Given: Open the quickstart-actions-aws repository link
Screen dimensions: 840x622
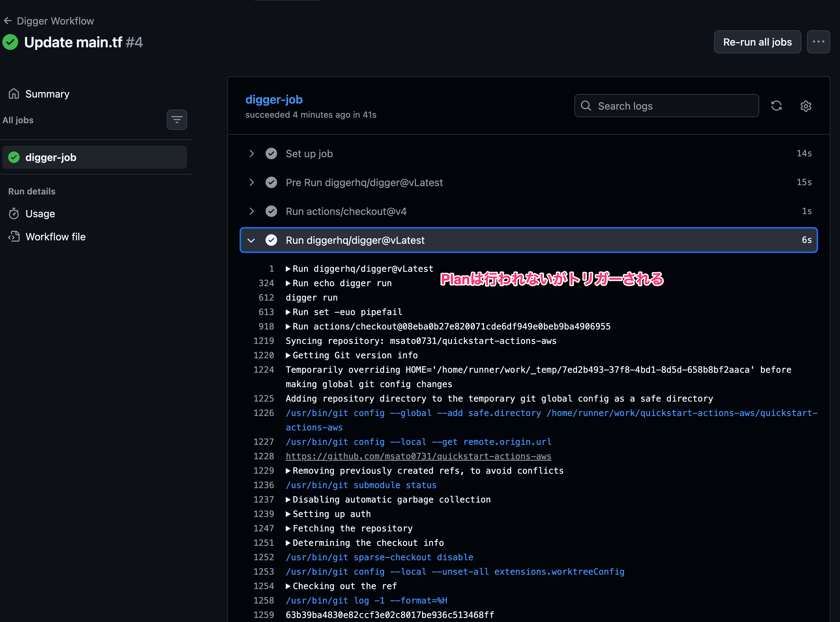Looking at the screenshot, I should point(418,456).
